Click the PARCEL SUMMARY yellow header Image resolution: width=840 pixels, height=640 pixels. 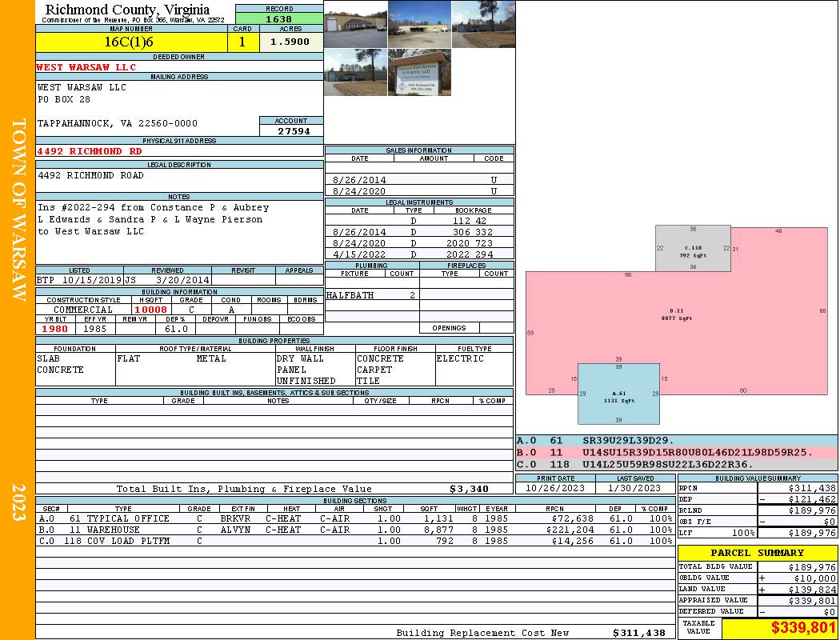pos(758,553)
